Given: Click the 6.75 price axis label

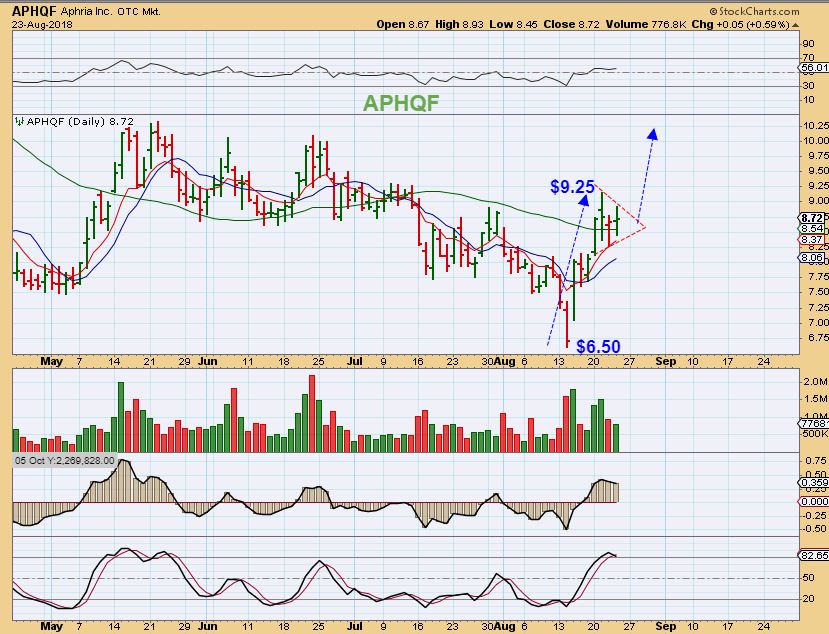Looking at the screenshot, I should click(817, 337).
